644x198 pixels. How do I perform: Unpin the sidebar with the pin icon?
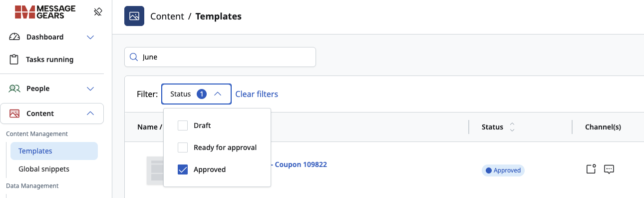98,11
